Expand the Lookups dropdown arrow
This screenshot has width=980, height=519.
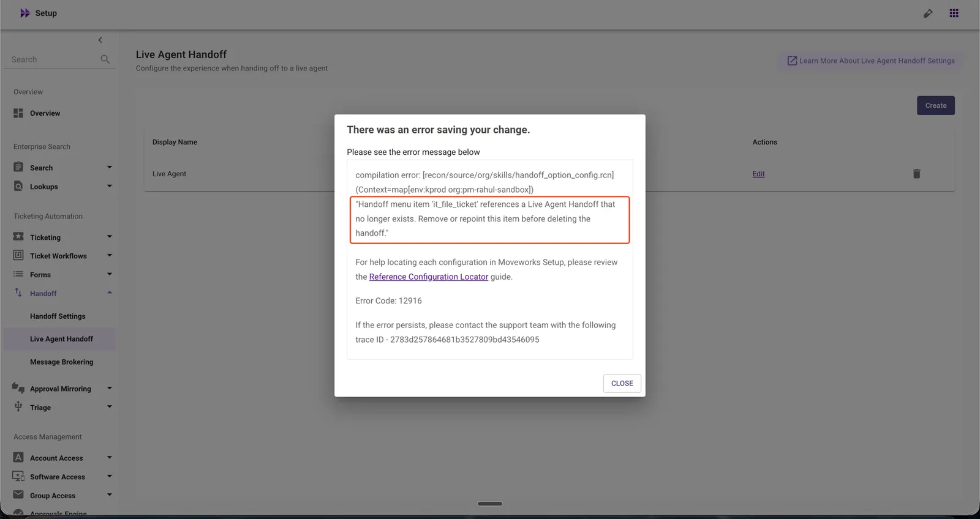[110, 186]
